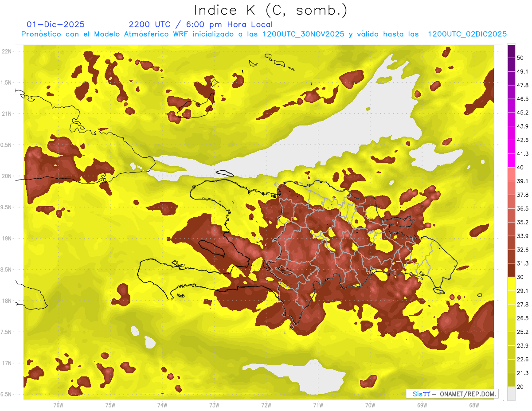Click legend value '35.2'
Viewport: 532px width, 411px height.
point(522,222)
